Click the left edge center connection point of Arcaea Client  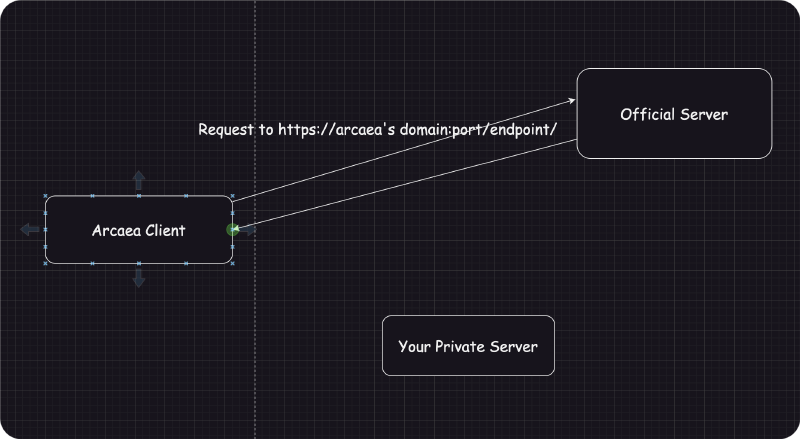click(45, 230)
